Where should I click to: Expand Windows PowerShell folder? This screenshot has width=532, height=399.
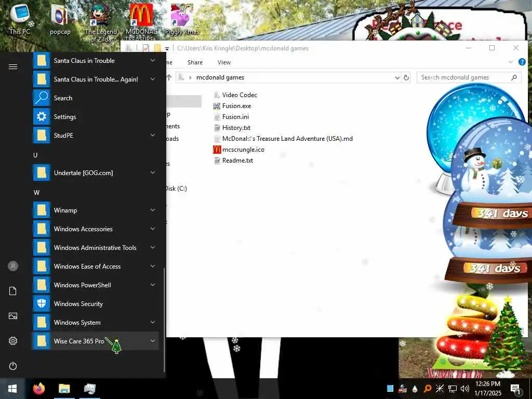coord(153,285)
